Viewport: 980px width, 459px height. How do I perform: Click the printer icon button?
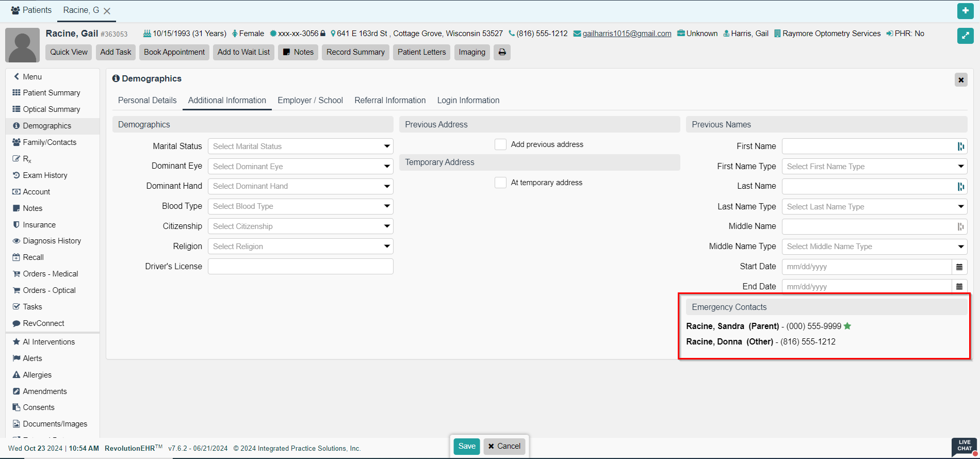(502, 52)
